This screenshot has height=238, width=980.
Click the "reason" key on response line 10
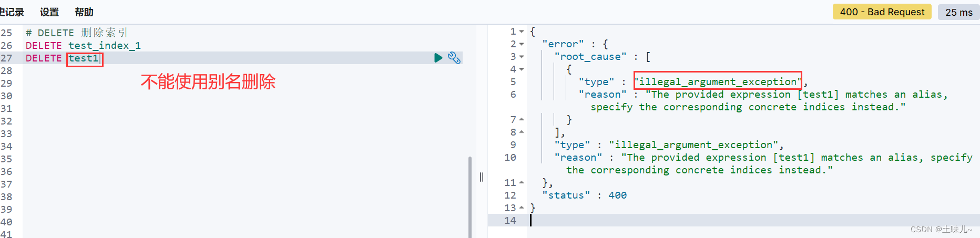click(x=578, y=158)
